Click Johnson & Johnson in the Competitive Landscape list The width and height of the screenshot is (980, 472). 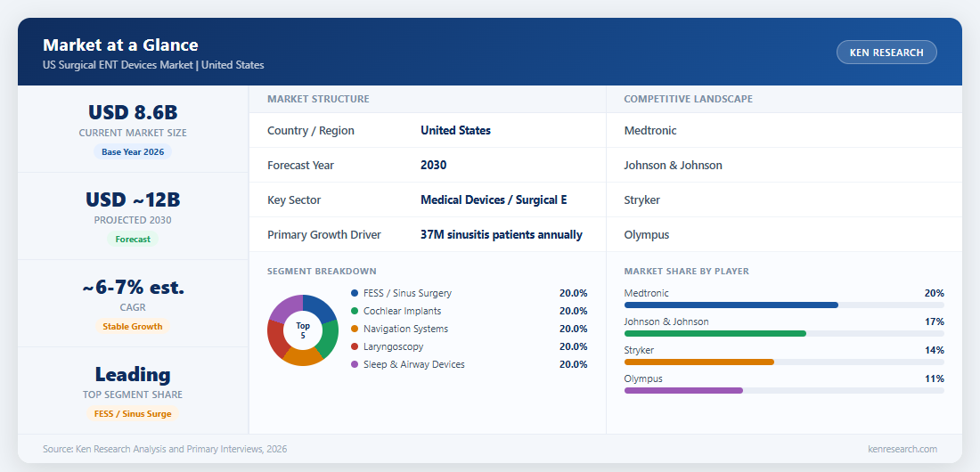click(x=674, y=166)
